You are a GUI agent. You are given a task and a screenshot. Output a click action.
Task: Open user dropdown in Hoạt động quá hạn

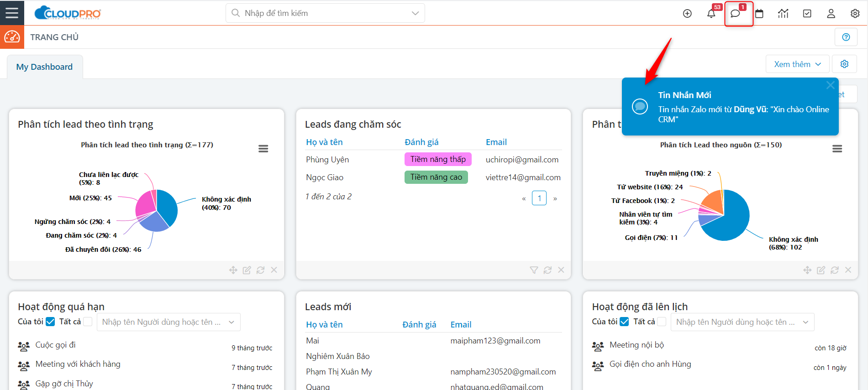pos(168,322)
